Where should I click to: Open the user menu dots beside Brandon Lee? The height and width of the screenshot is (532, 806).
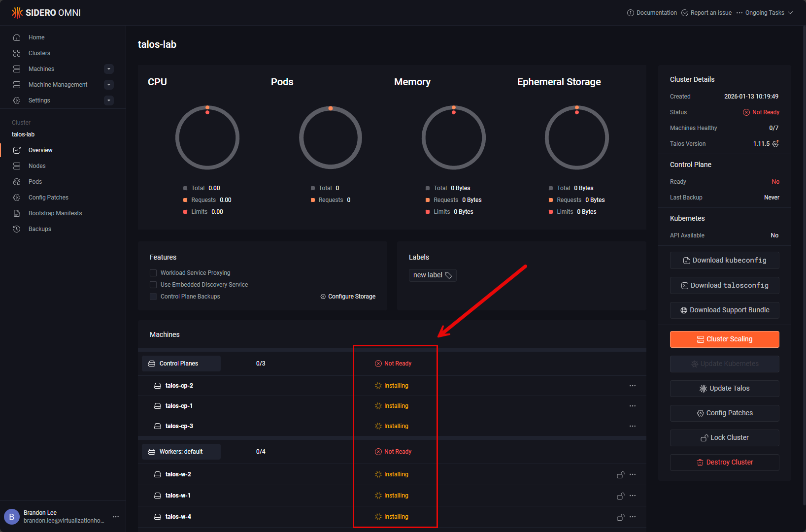tap(116, 517)
